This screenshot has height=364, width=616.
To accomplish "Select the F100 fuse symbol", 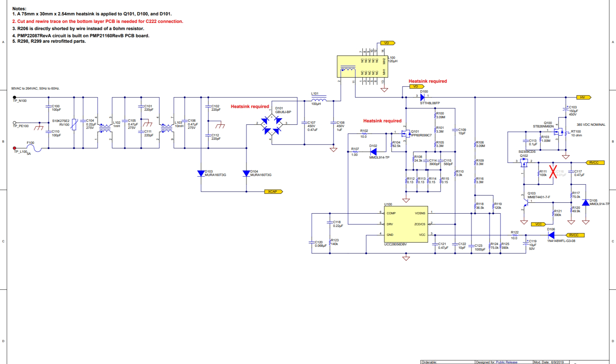I will click(34, 148).
